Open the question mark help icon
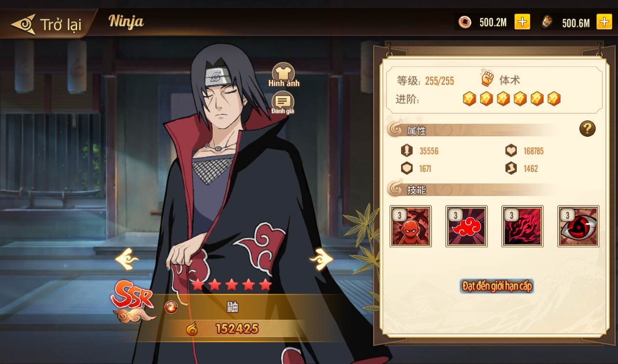 tap(587, 129)
